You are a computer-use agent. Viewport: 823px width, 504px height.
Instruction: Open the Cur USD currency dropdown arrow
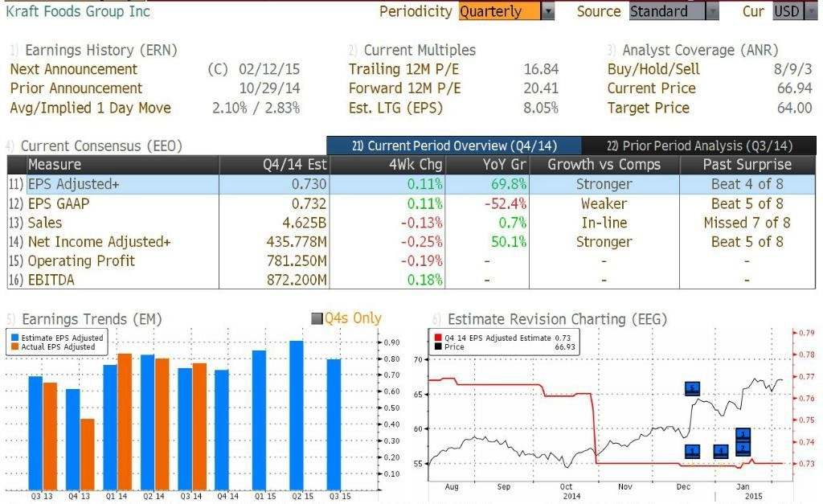point(810,11)
